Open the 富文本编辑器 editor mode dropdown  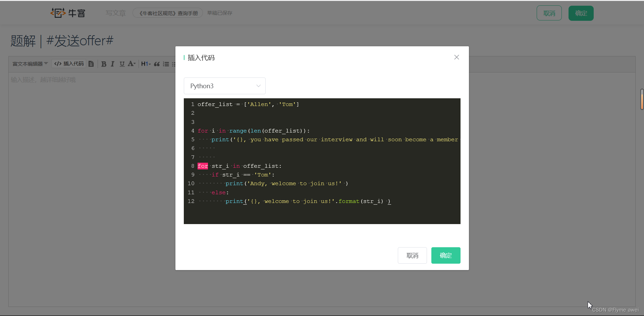point(30,64)
